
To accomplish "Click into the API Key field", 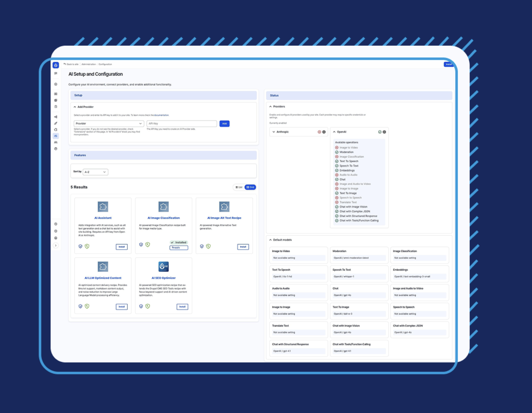I will tap(181, 124).
